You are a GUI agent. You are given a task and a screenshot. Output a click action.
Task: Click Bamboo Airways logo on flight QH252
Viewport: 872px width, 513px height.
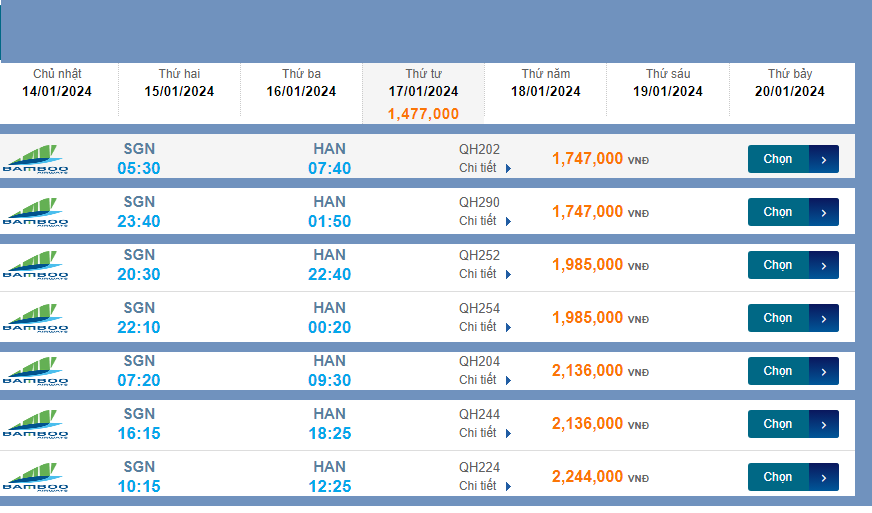35,265
